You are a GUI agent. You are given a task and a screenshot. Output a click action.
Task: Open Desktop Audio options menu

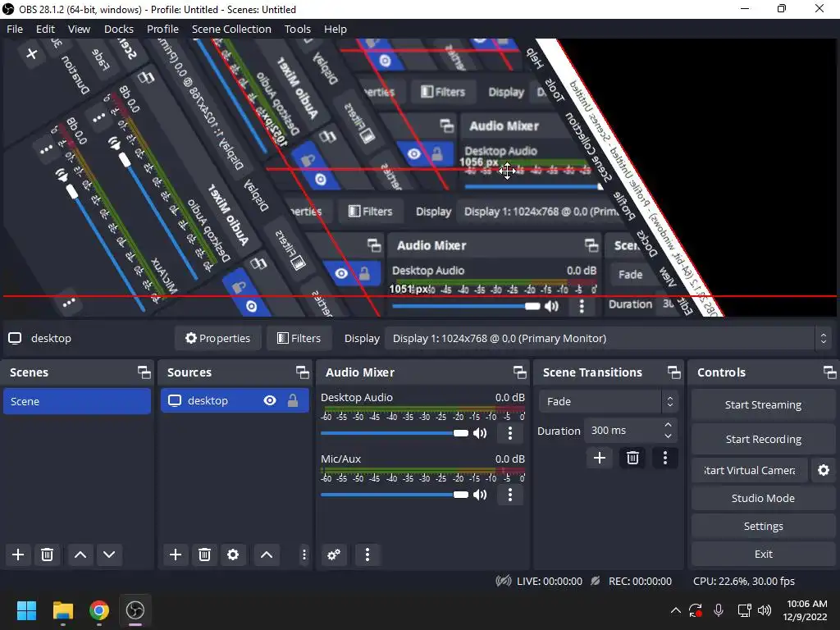(510, 433)
